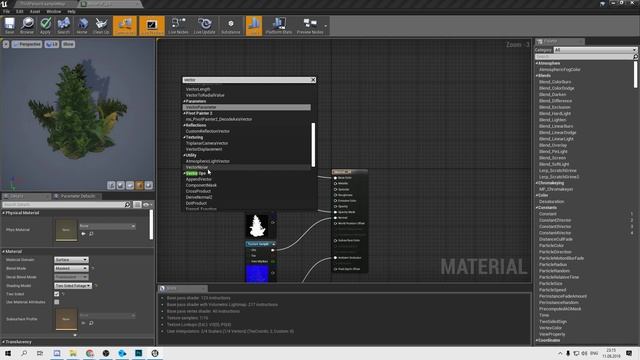Open Details view options eye dropdown
The height and width of the screenshot is (360, 640).
147,204
